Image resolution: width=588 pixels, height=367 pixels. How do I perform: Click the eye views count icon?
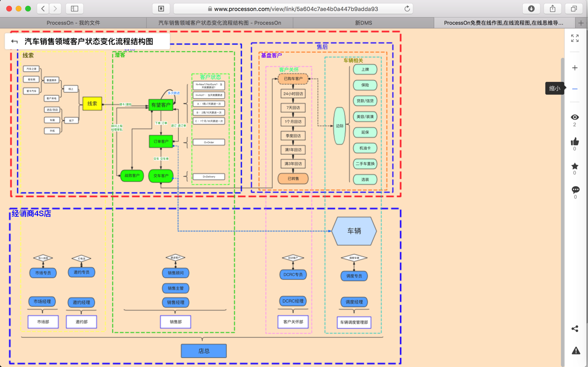575,117
